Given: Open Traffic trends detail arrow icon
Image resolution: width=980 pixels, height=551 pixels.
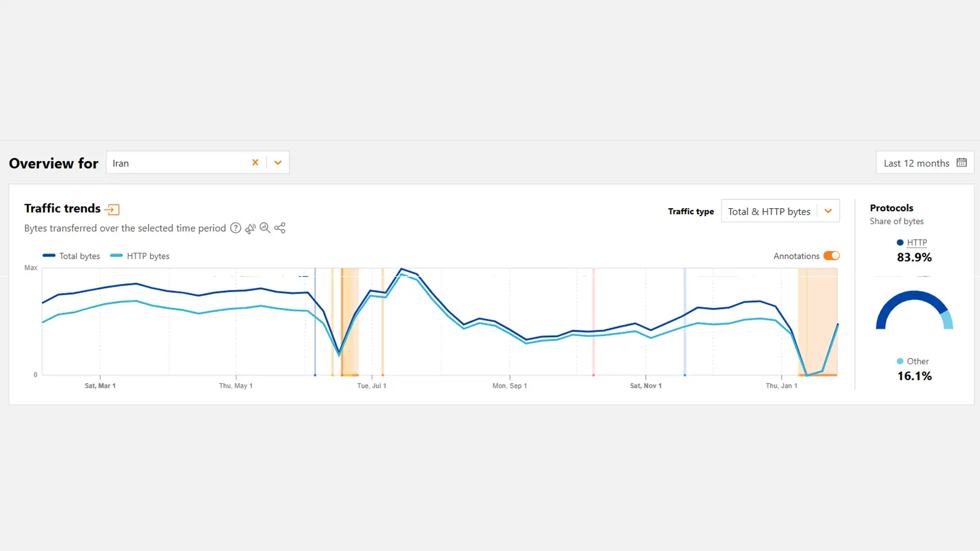Looking at the screenshot, I should point(112,209).
